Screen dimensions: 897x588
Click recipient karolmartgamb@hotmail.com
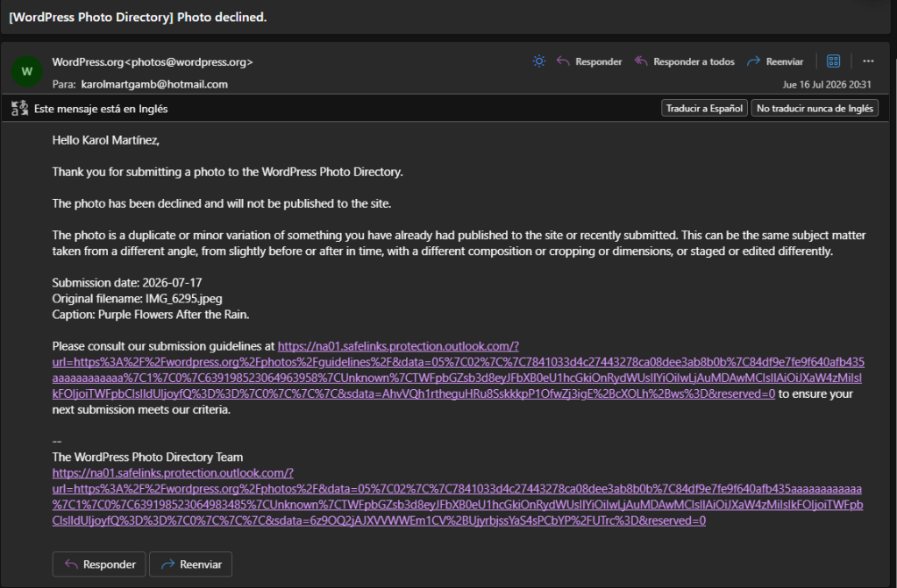[x=154, y=84]
